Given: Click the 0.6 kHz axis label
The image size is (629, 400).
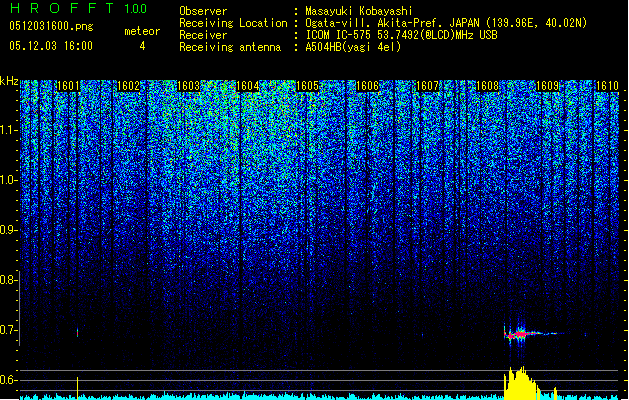Looking at the screenshot, I should [x=8, y=380].
